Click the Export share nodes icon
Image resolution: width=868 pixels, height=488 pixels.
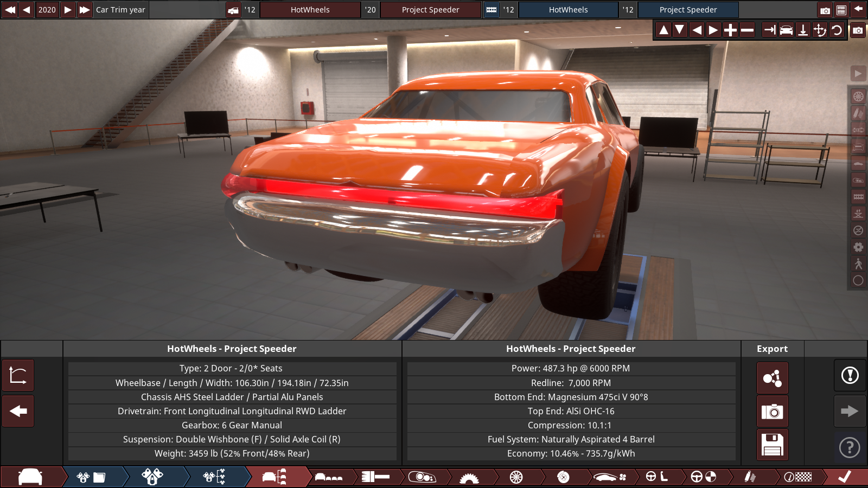[x=773, y=378]
